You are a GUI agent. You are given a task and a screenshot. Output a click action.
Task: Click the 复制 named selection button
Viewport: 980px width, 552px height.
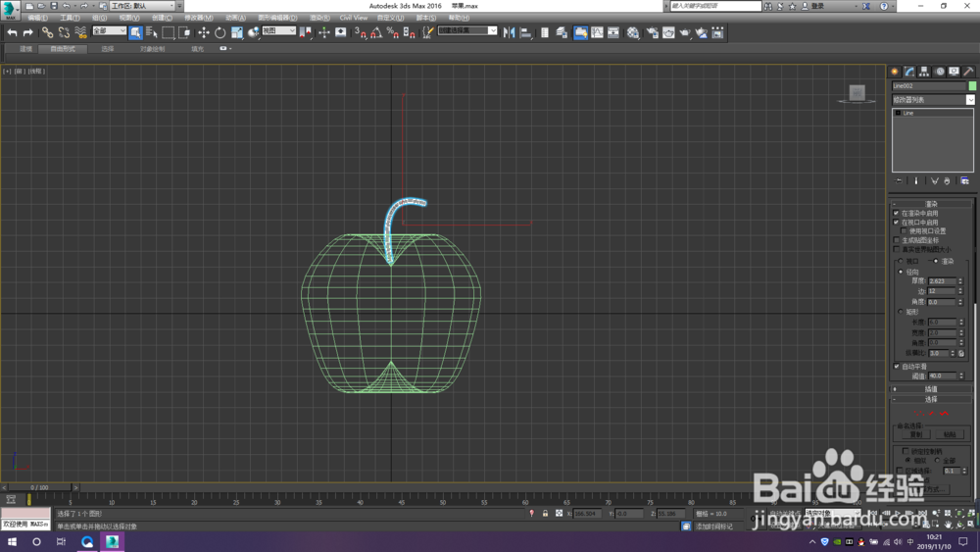pyautogui.click(x=915, y=434)
